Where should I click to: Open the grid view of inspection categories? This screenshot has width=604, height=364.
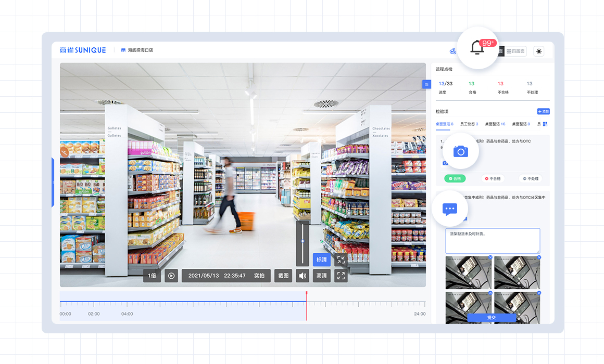[545, 124]
